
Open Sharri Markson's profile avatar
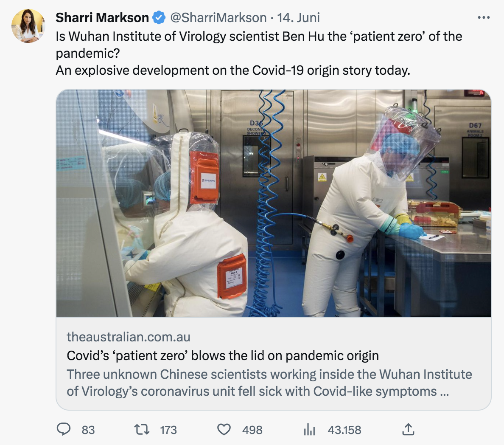[28, 26]
